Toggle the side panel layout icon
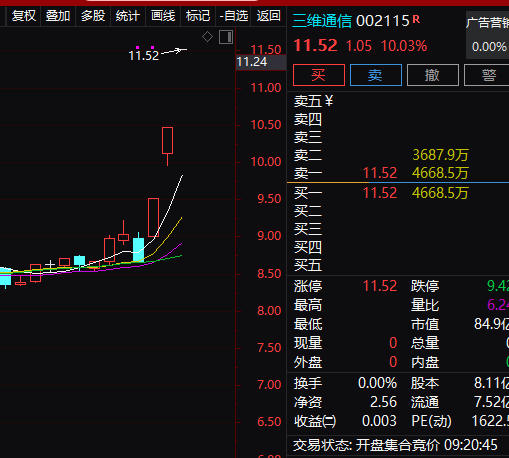Viewport: 509px width, 458px height. [226, 37]
